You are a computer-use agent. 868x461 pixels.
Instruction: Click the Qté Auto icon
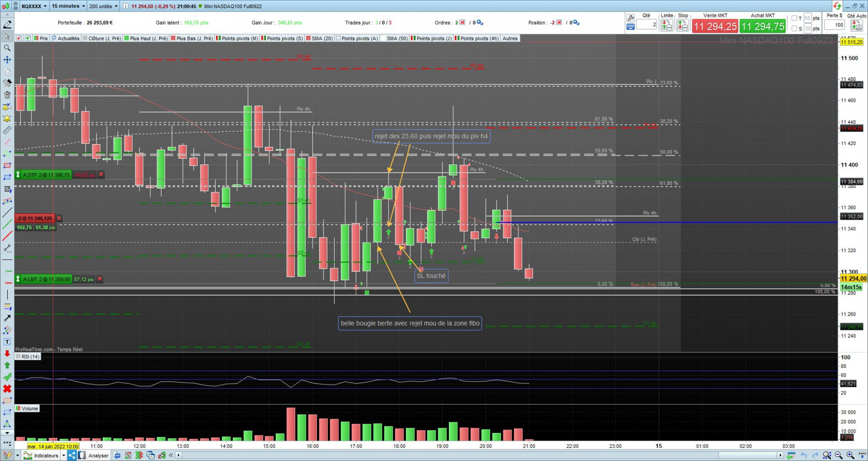click(857, 26)
